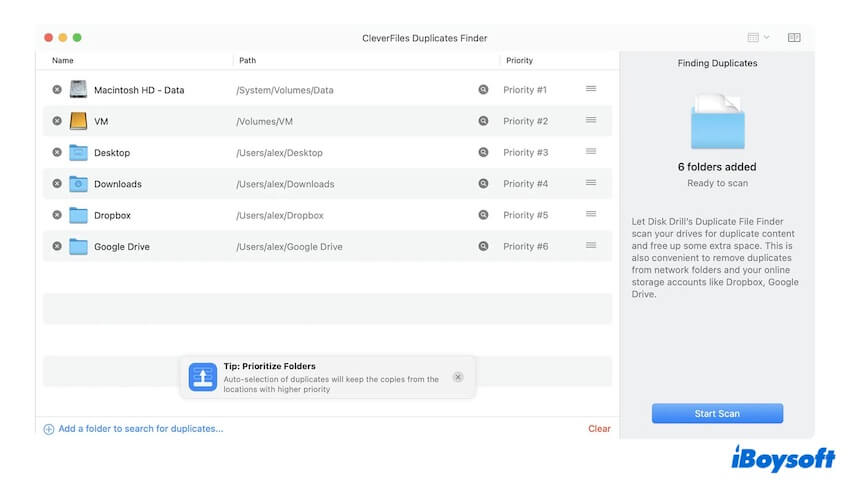Start the duplicate scan
Screen dimensions: 850x480
tap(717, 413)
